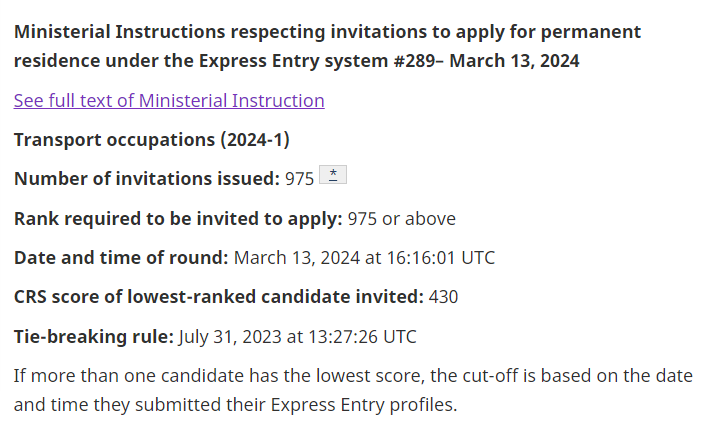Image resolution: width=701 pixels, height=431 pixels.
Task: Click the '#289' round number in heading
Action: coord(414,61)
